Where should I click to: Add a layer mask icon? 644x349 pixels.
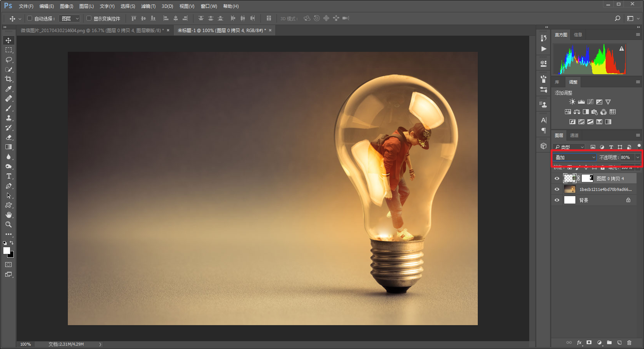[x=589, y=342]
